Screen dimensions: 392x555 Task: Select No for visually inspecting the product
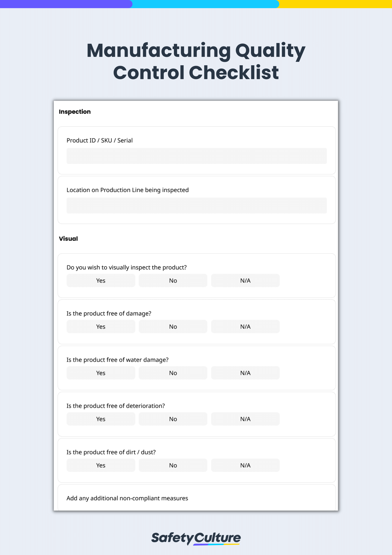(x=173, y=281)
